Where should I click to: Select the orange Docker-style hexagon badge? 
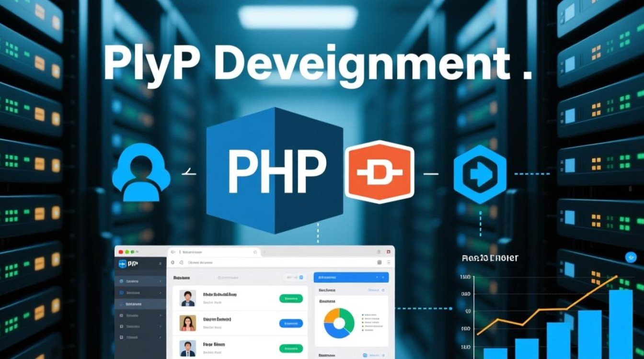(379, 172)
